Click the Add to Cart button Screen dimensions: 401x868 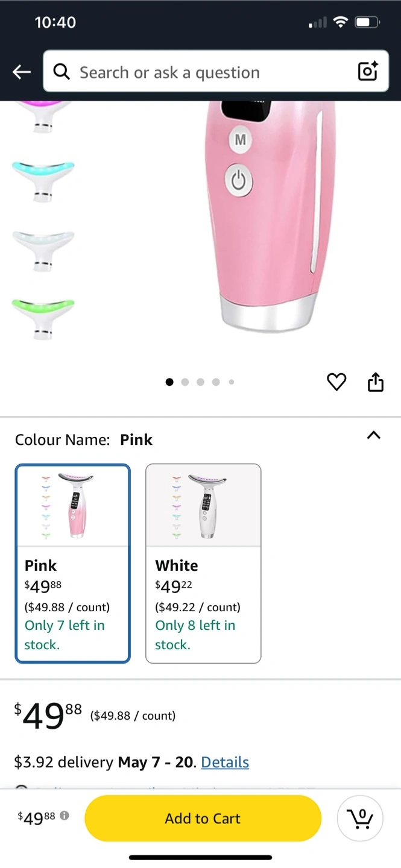tap(203, 818)
